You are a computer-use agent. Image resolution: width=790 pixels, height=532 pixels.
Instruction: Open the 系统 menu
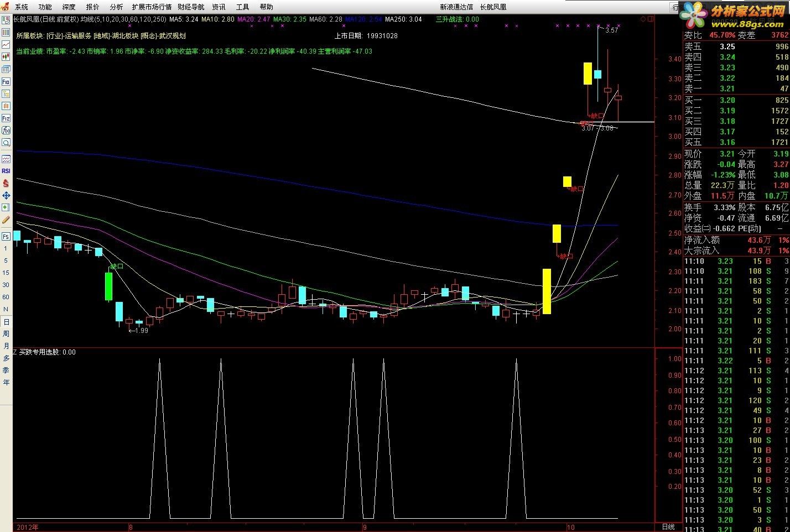(x=22, y=7)
